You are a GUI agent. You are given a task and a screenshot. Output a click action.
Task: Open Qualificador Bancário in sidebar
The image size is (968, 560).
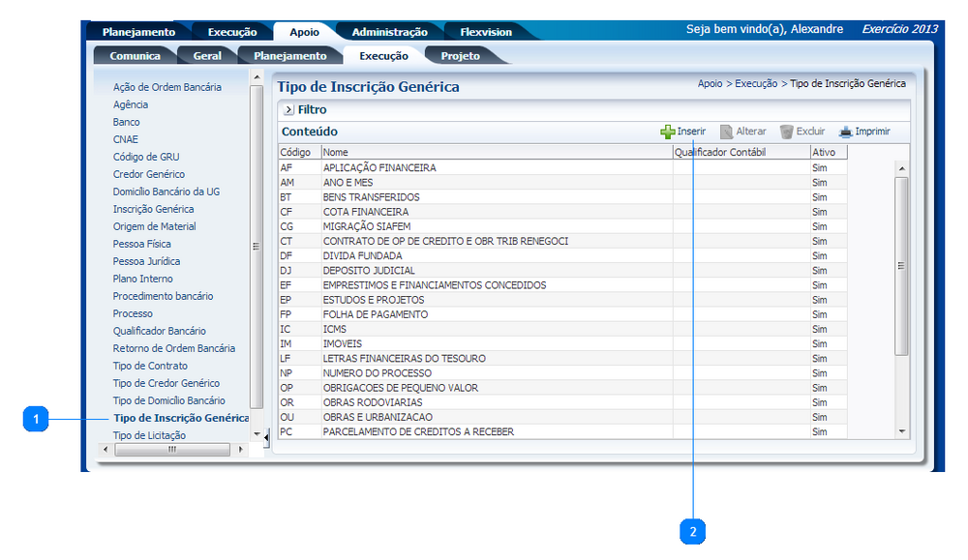[159, 331]
